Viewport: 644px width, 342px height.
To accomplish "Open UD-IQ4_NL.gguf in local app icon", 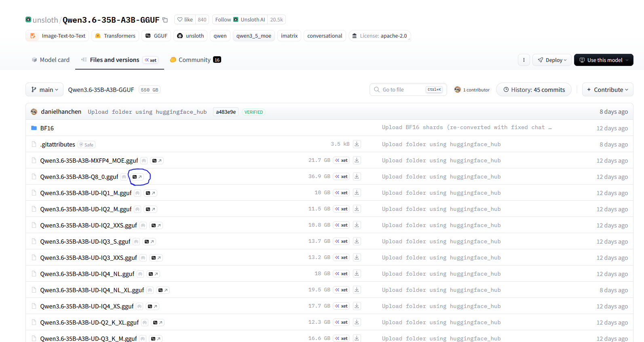I will (x=153, y=274).
